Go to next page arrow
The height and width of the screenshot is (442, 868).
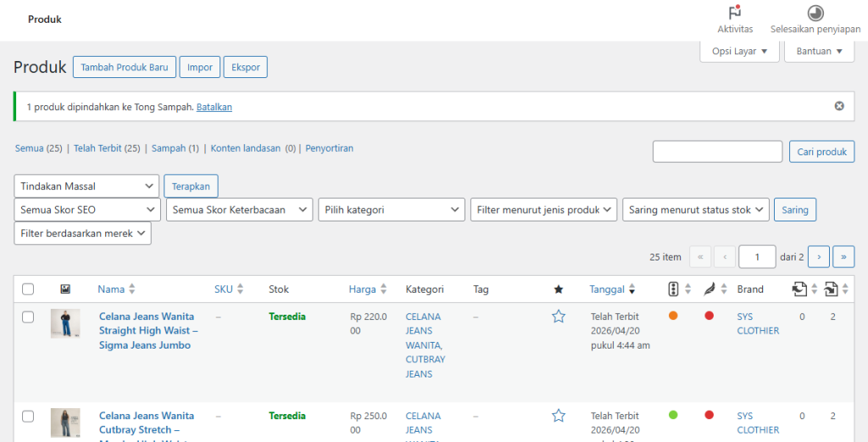pyautogui.click(x=819, y=257)
